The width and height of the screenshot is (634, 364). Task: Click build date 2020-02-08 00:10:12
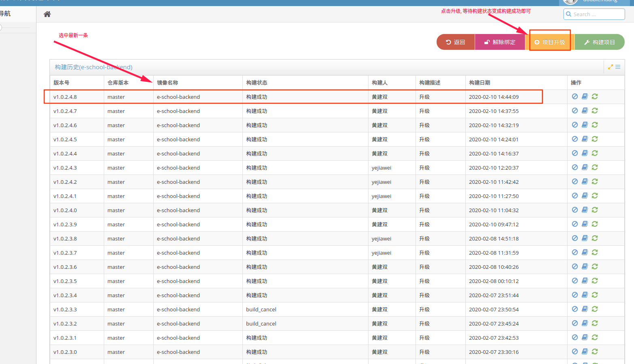[494, 281]
